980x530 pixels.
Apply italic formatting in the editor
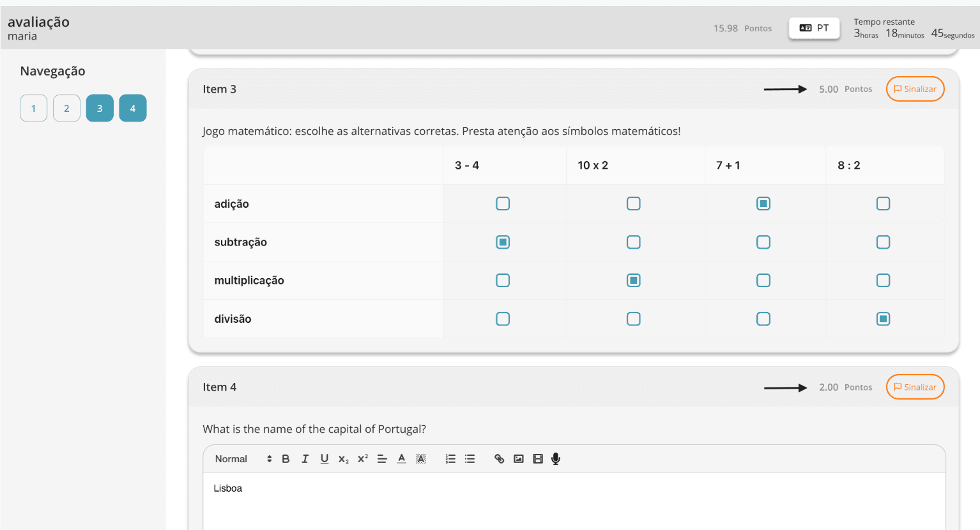point(305,459)
